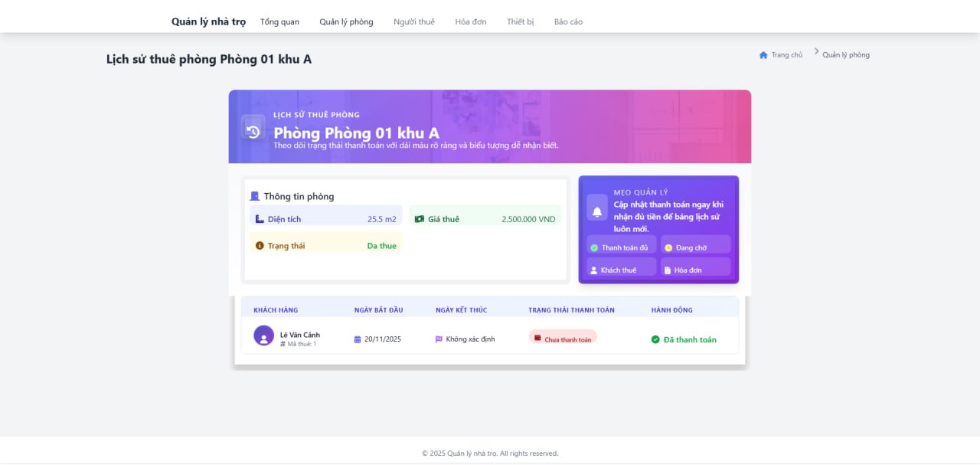
Task: Click Lê Văn Cảnh's avatar in the table
Action: [x=263, y=336]
